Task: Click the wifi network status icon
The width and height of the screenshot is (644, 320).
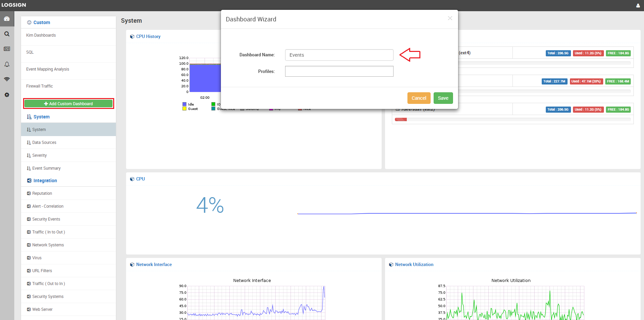Action: pyautogui.click(x=7, y=79)
